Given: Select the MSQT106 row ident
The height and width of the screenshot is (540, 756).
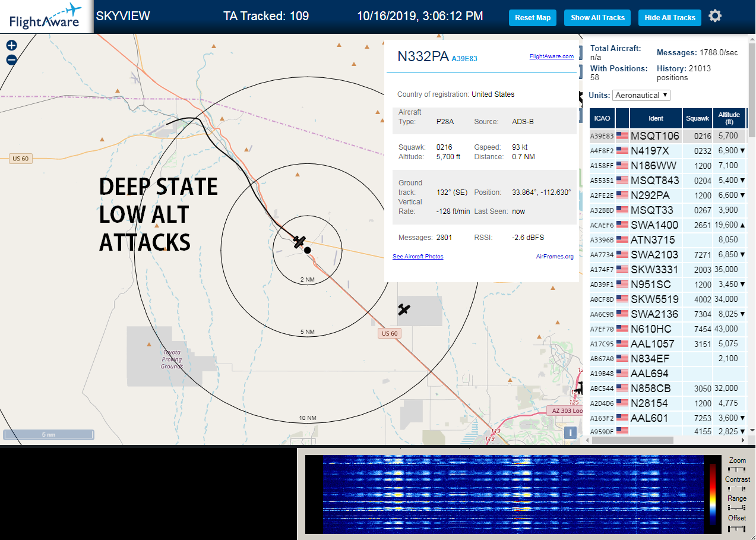Looking at the screenshot, I should [x=654, y=136].
